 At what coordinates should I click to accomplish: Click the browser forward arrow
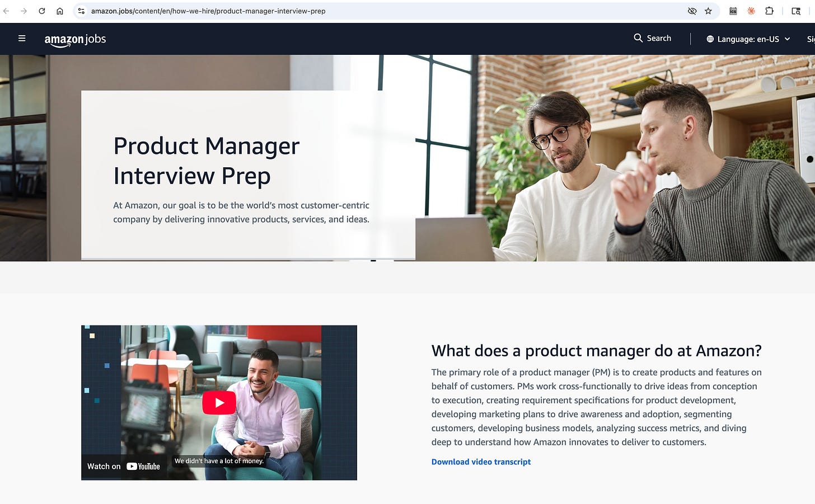click(24, 11)
